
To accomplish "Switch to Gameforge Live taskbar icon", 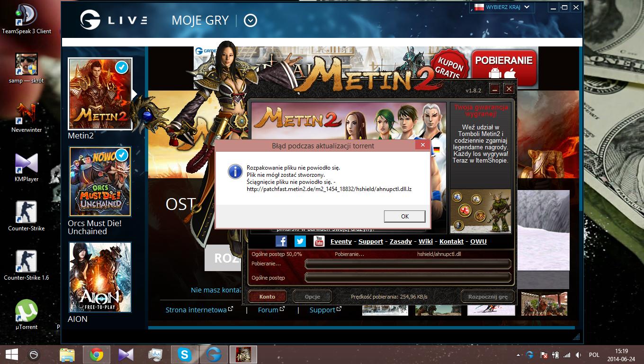I will [214, 355].
